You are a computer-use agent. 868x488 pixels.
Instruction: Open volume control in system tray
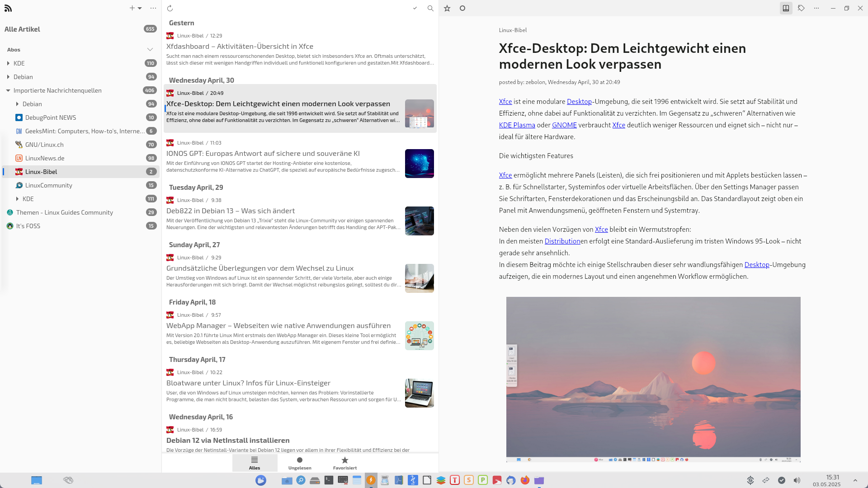click(797, 480)
